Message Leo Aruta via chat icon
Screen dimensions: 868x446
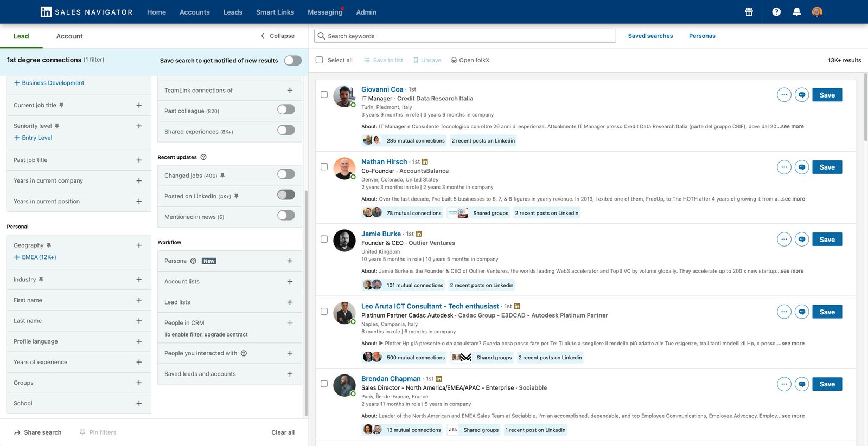coord(802,312)
